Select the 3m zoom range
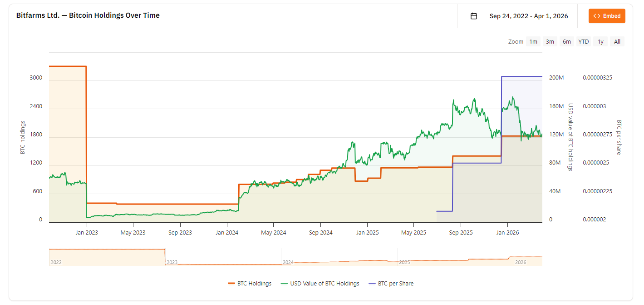This screenshot has width=644, height=305. point(550,42)
